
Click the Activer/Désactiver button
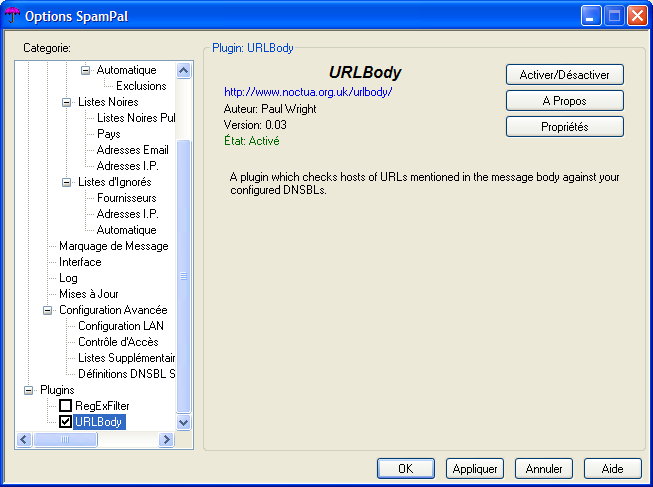(x=565, y=75)
